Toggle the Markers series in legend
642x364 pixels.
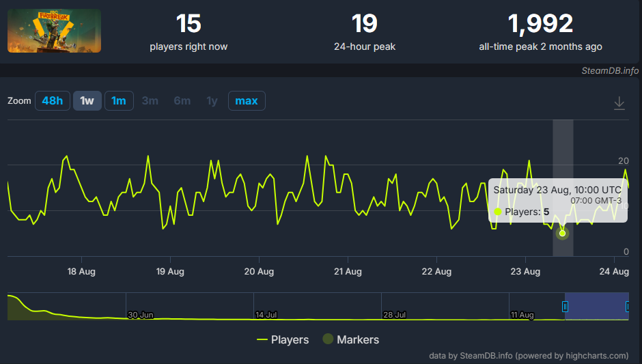click(351, 339)
